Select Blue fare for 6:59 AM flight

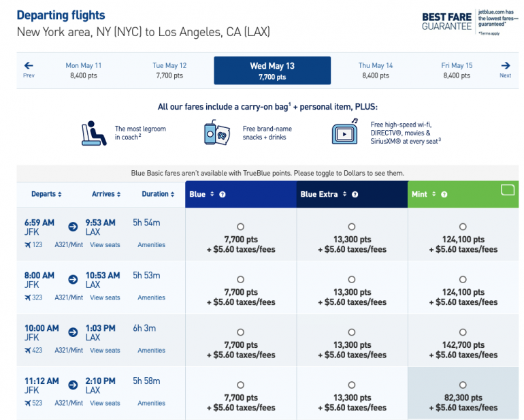tap(240, 227)
